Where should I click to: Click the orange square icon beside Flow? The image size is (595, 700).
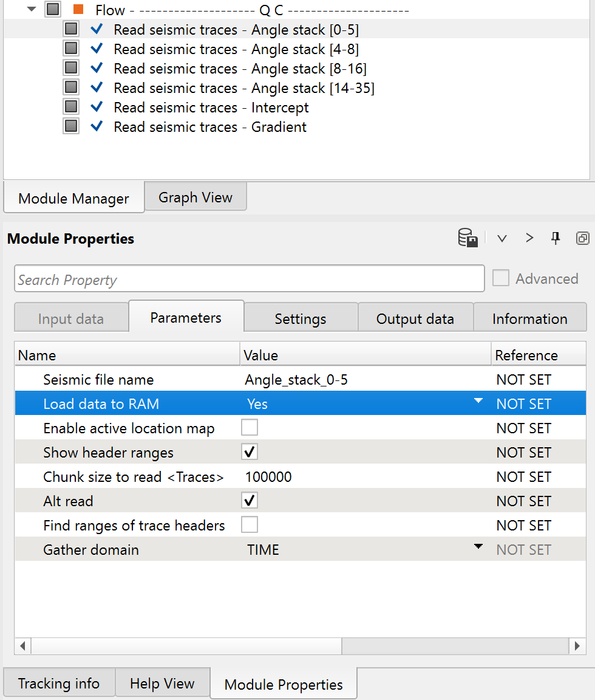click(x=78, y=10)
